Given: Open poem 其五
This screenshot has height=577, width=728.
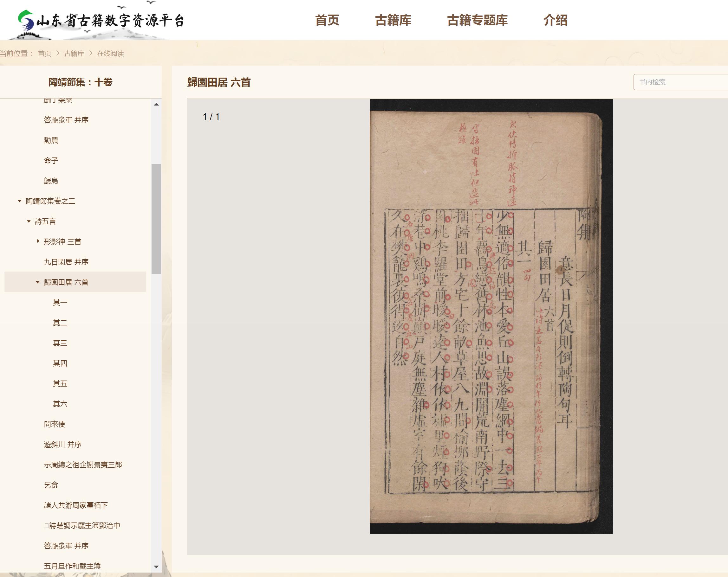Looking at the screenshot, I should 60,383.
